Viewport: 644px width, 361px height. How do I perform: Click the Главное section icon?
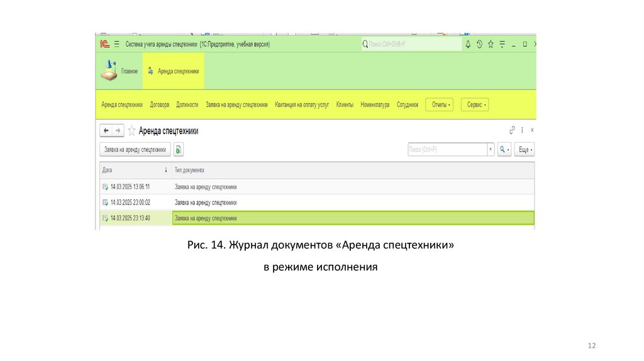(109, 70)
